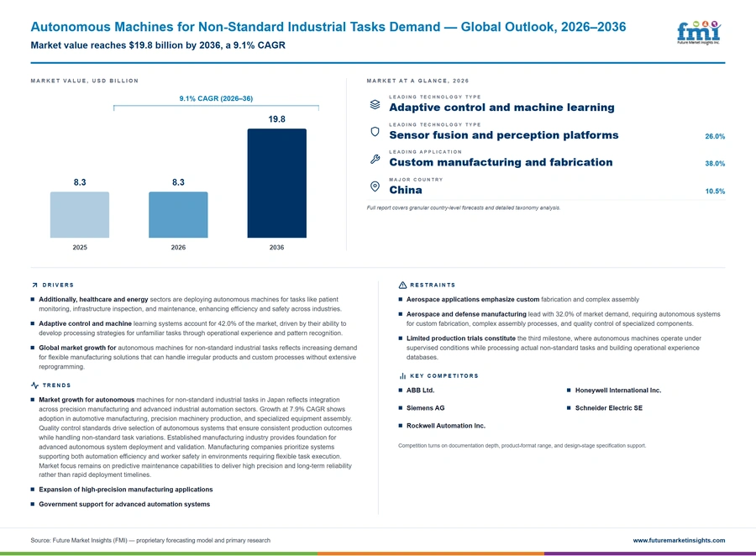The width and height of the screenshot is (756, 556).
Task: Click the arrow icon next to Drivers
Action: (x=34, y=285)
